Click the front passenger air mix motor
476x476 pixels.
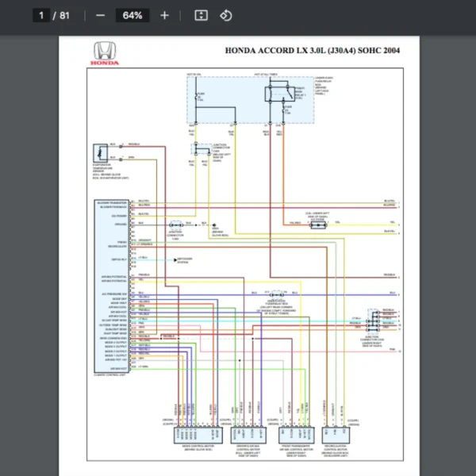(x=300, y=435)
